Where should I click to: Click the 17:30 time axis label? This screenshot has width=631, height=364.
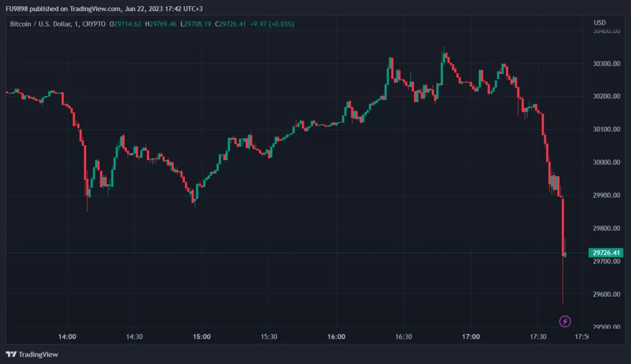coord(538,337)
